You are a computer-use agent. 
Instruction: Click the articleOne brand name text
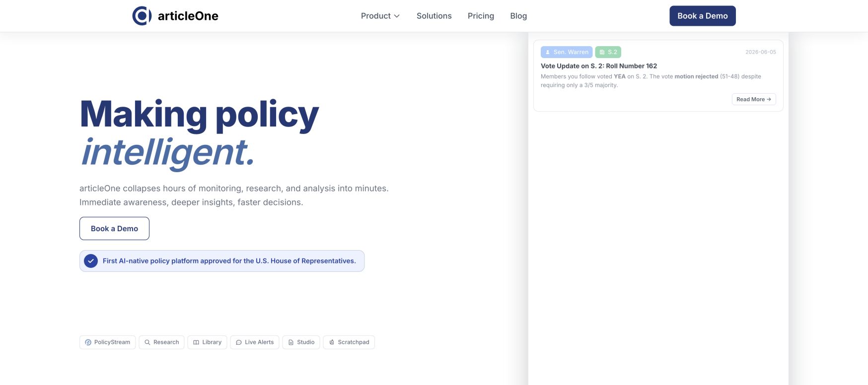coord(188,16)
